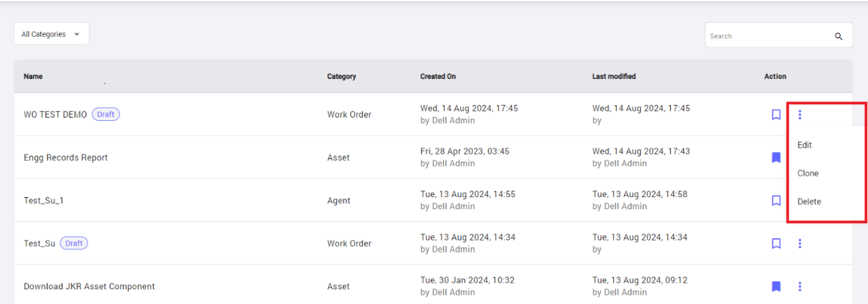
Task: Open more actions for Test_Su row
Action: click(x=800, y=243)
